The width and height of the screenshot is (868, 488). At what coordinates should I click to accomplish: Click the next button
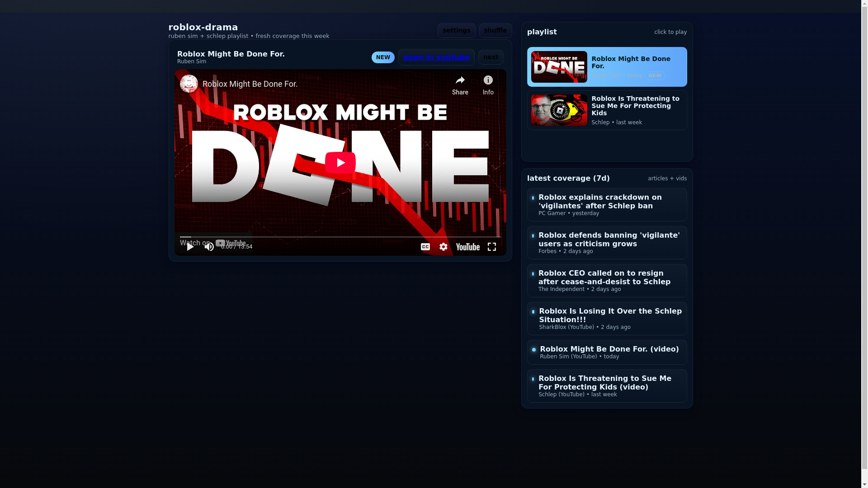point(491,57)
